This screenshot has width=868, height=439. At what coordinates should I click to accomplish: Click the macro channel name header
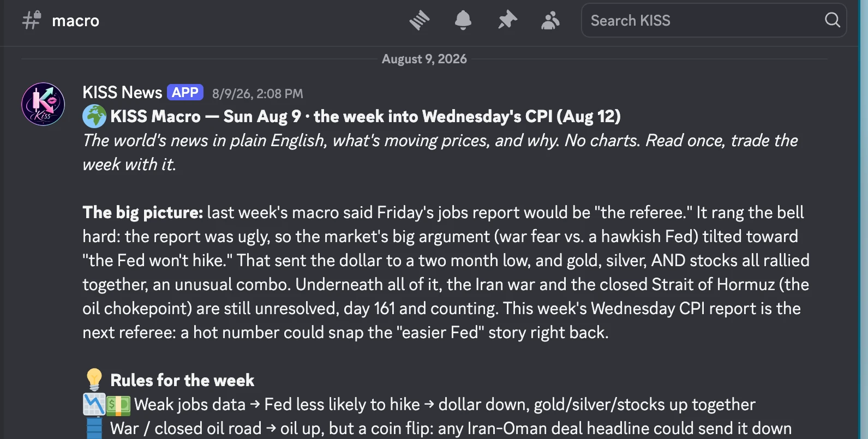tap(75, 21)
